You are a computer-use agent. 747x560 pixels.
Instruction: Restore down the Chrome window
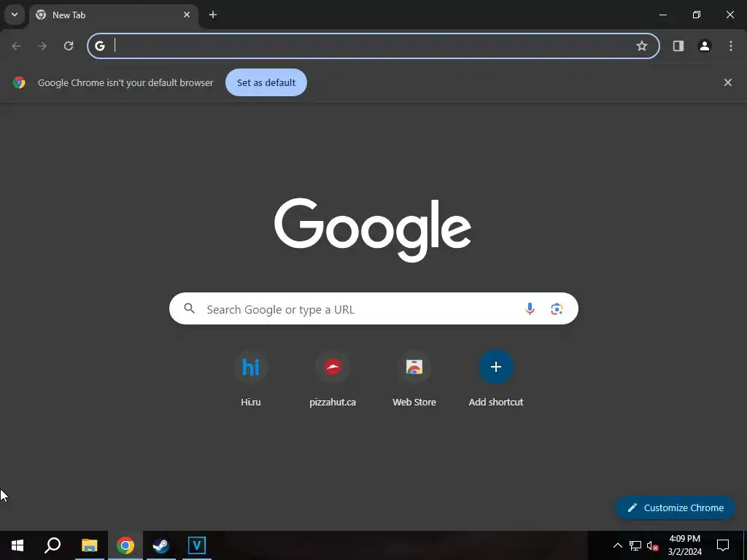point(697,15)
